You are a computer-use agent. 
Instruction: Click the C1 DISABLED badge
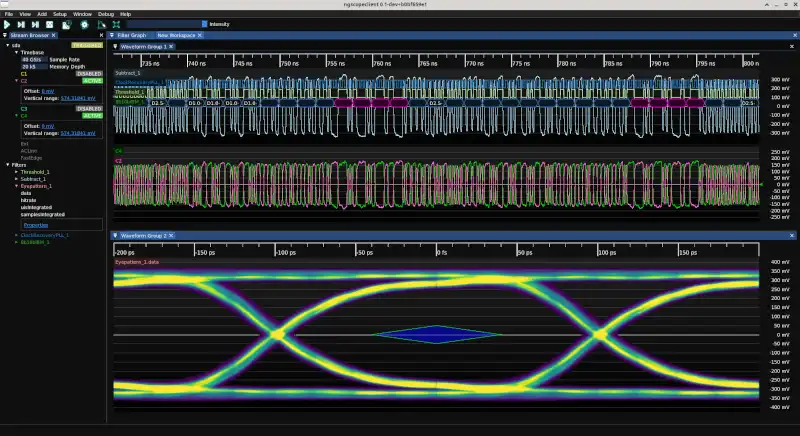pyautogui.click(x=89, y=73)
